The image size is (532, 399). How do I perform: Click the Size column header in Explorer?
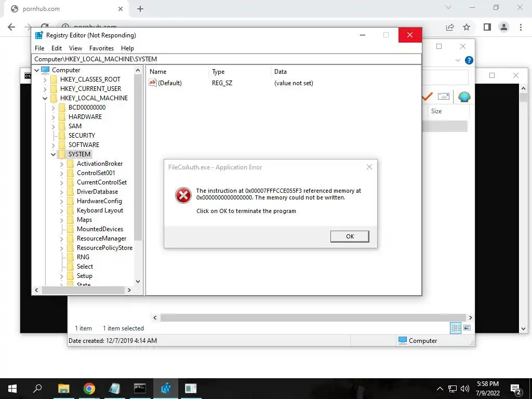436,111
